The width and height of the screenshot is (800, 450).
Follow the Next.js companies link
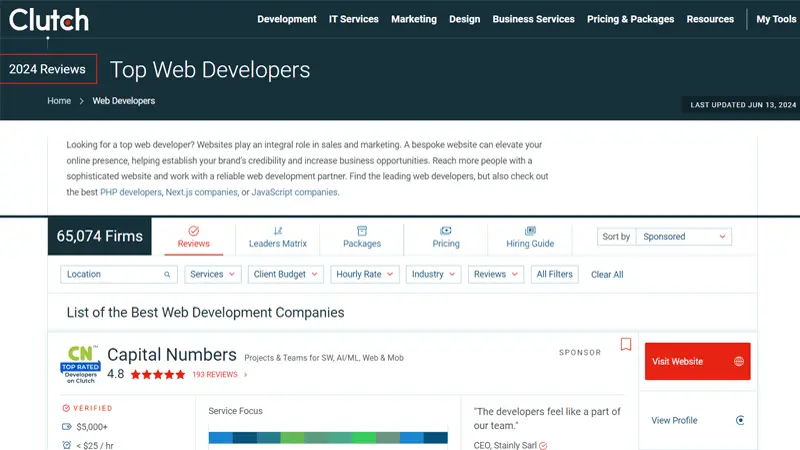click(202, 192)
